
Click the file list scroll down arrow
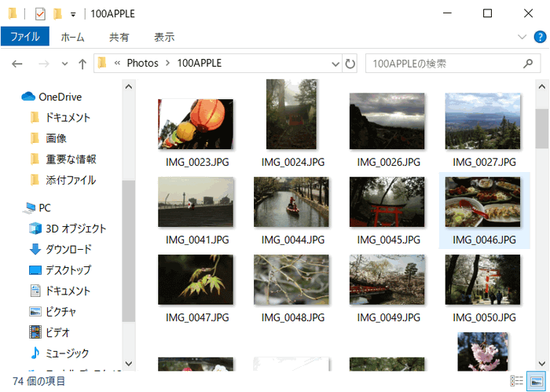[541, 364]
